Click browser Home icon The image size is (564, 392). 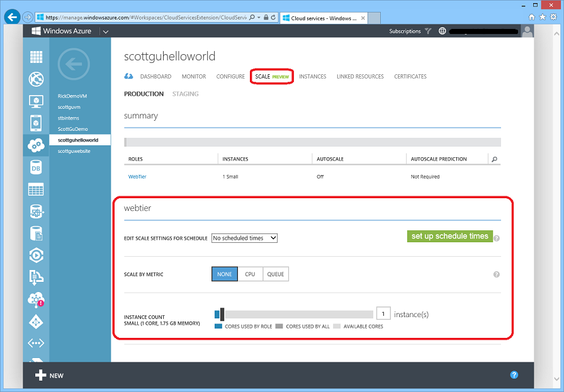(532, 17)
